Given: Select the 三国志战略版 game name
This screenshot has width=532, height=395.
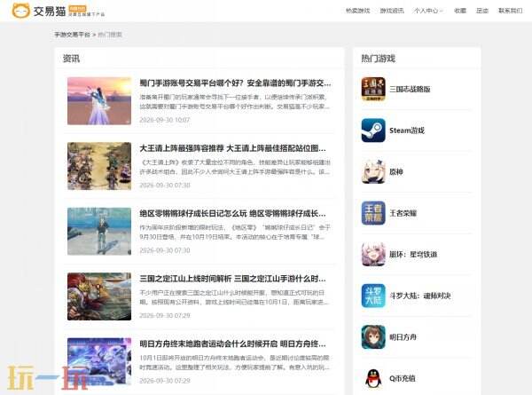Looking at the screenshot, I should coord(410,90).
